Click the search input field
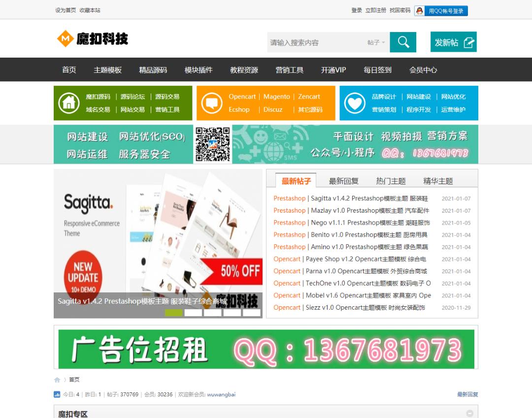Image resolution: width=532 pixels, height=418 pixels. pos(316,42)
